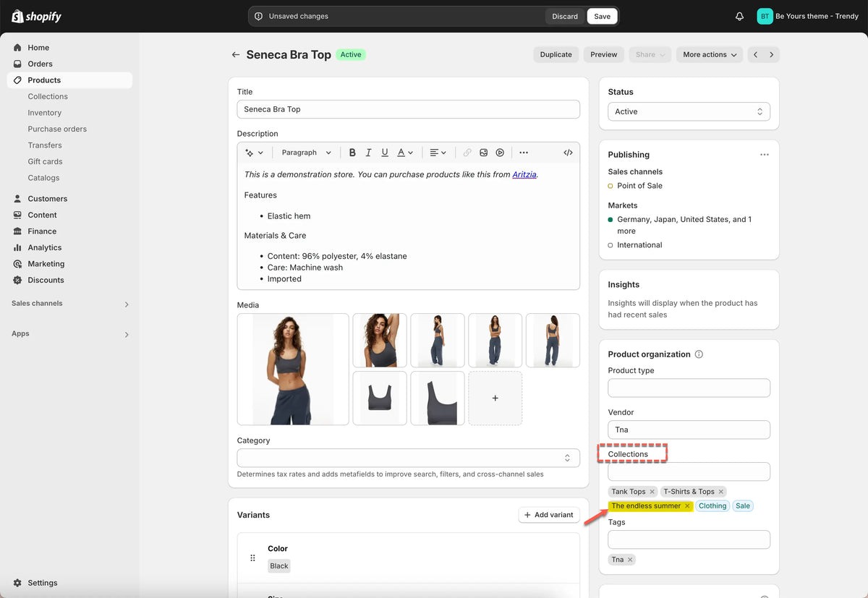868x598 pixels.
Task: Click the Add variant button
Action: click(549, 515)
